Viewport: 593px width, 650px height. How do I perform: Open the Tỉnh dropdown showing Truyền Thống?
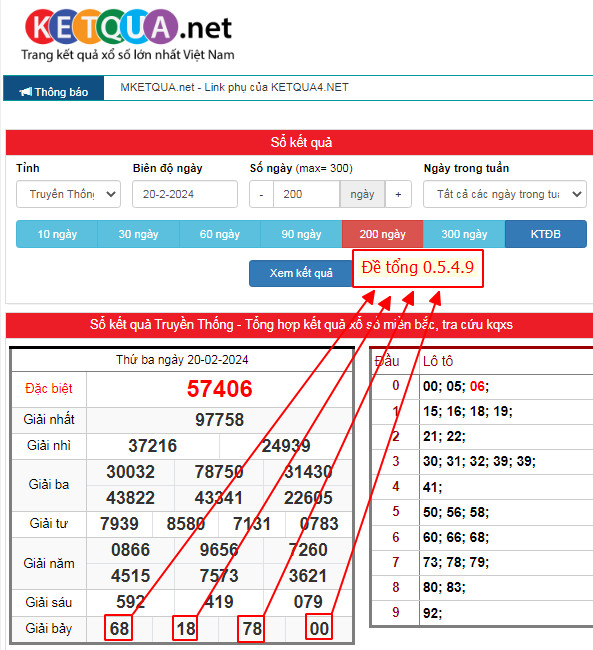[x=68, y=194]
